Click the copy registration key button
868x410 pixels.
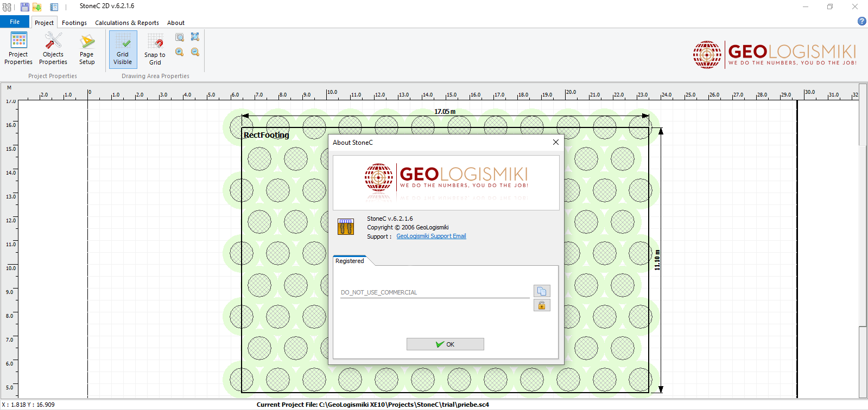point(542,291)
